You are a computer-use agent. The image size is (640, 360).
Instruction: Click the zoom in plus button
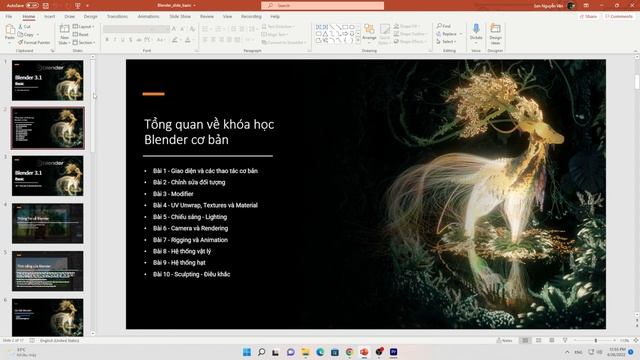614,340
